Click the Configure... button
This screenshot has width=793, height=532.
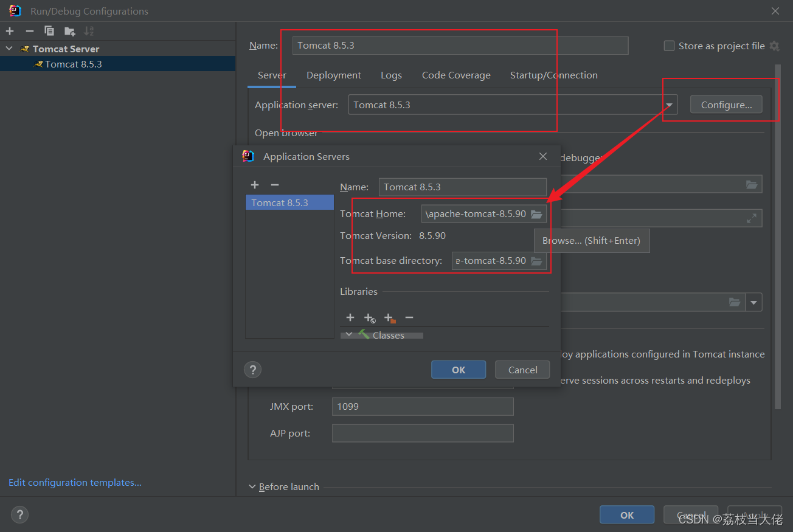[x=726, y=105]
